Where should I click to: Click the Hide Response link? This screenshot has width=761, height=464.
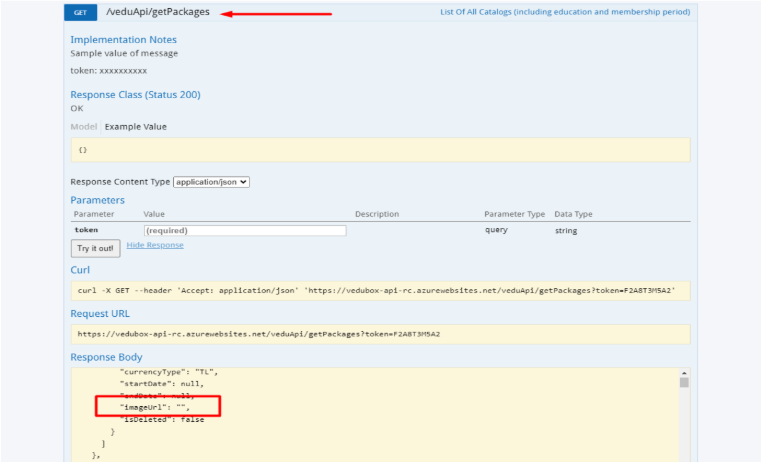click(155, 245)
